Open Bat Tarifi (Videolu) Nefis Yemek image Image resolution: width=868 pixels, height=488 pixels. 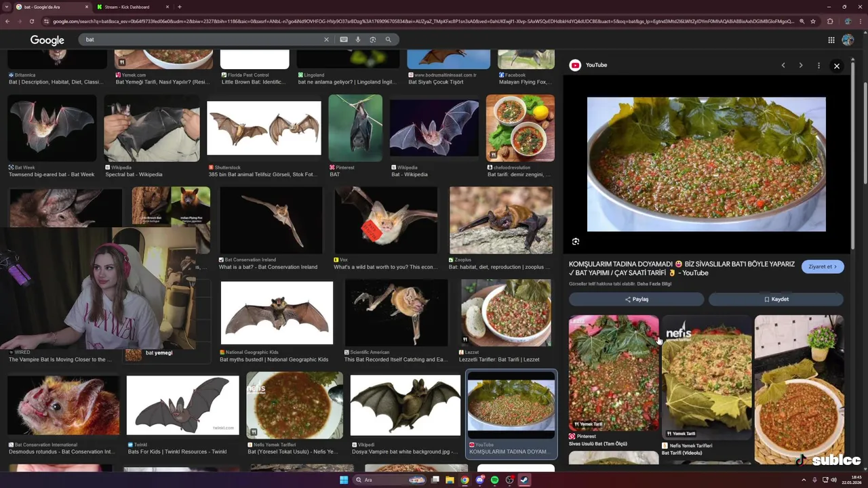coord(706,378)
